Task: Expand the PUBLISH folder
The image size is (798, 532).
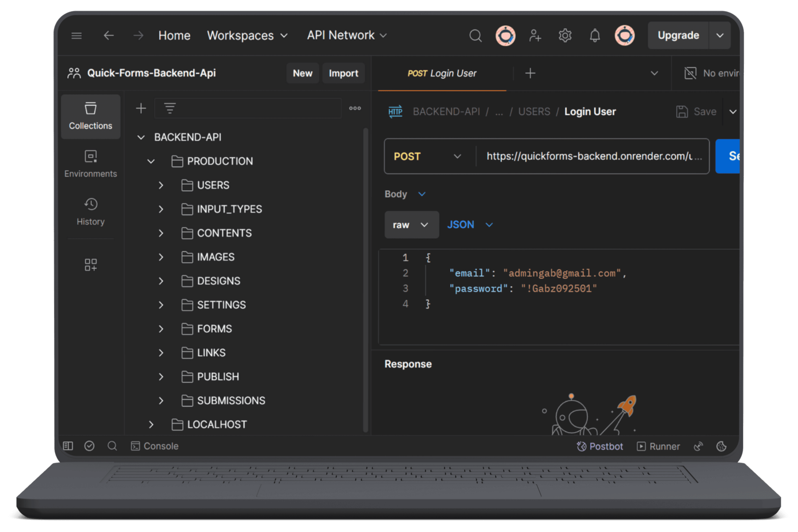Action: click(161, 377)
